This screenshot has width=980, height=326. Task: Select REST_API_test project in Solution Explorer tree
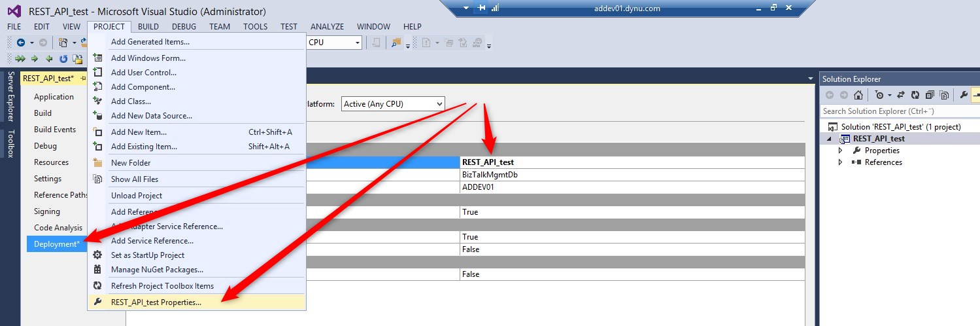[879, 139]
